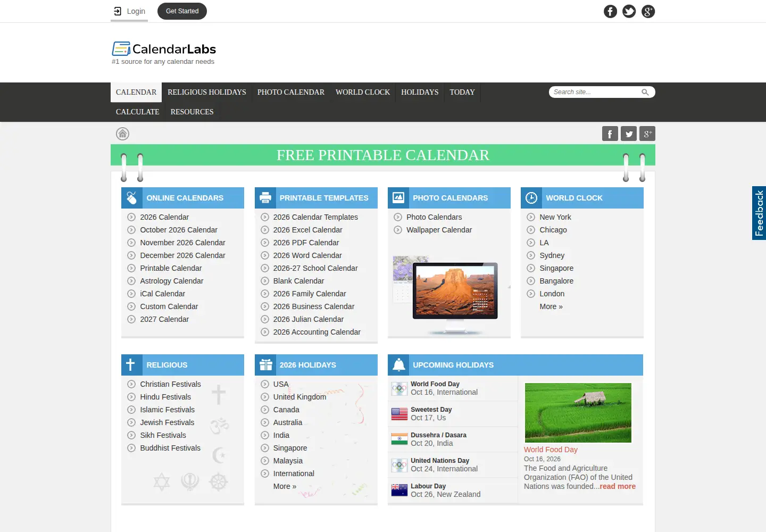This screenshot has height=532, width=766.
Task: Open Hindu Festivals link
Action: (x=165, y=397)
